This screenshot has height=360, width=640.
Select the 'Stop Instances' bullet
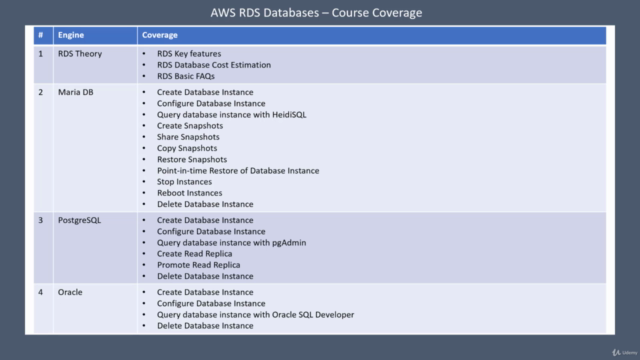tap(184, 182)
